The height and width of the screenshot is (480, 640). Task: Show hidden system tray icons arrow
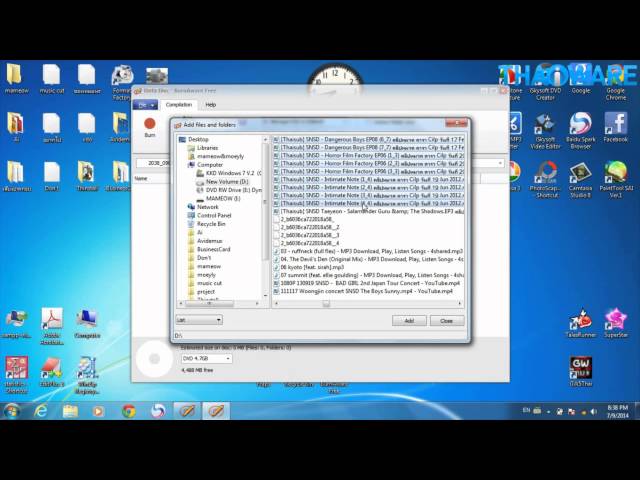[x=548, y=412]
